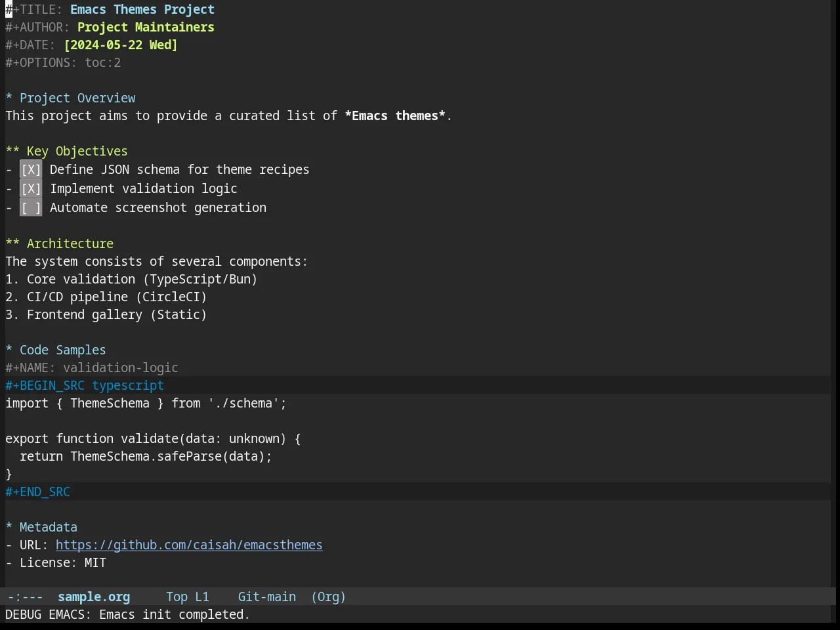The image size is (840, 630).
Task: Click 'export function validate' code line
Action: [x=153, y=439]
